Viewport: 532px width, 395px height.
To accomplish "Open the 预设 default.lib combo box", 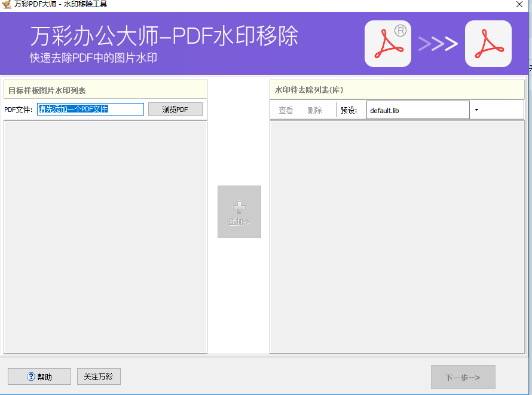I will [x=418, y=110].
